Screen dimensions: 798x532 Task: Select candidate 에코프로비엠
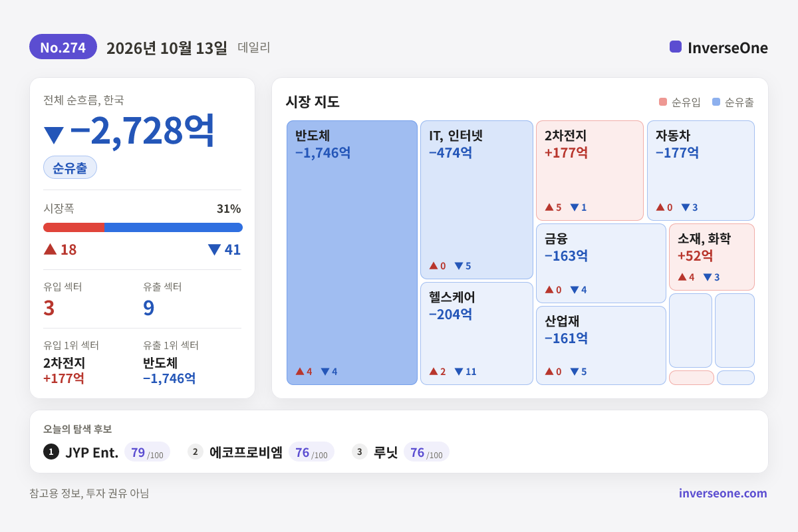coord(246,452)
